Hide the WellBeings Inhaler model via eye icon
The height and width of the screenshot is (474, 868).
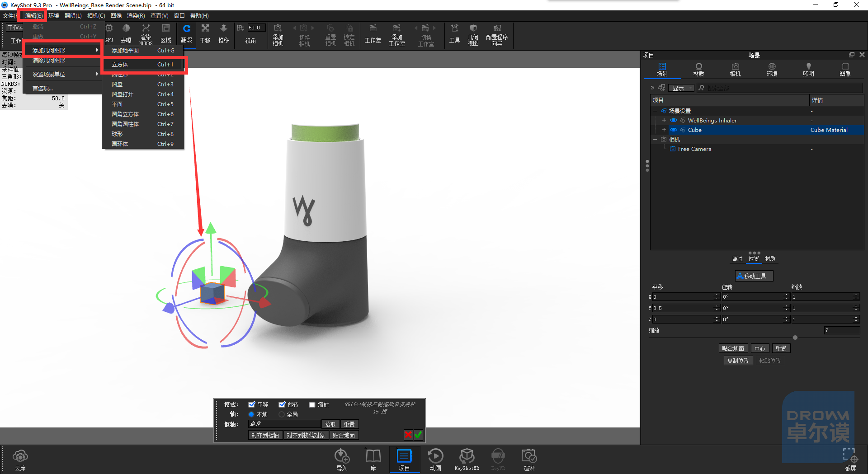pos(673,121)
